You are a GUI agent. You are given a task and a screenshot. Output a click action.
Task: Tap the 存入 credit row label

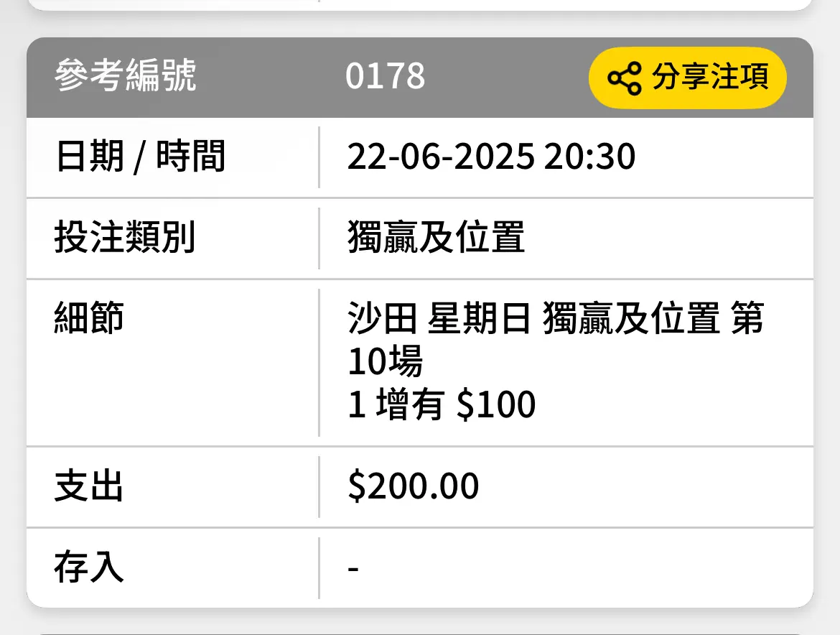(x=89, y=567)
